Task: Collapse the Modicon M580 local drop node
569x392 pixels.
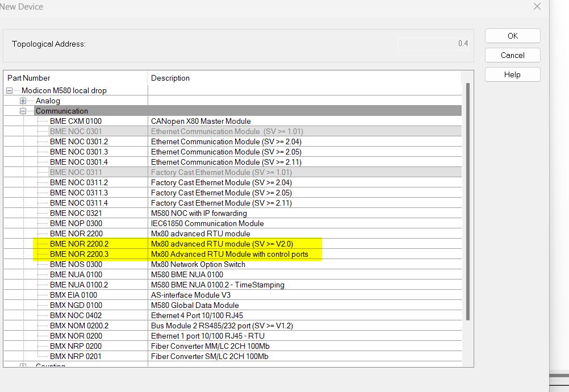Action: click(x=10, y=91)
